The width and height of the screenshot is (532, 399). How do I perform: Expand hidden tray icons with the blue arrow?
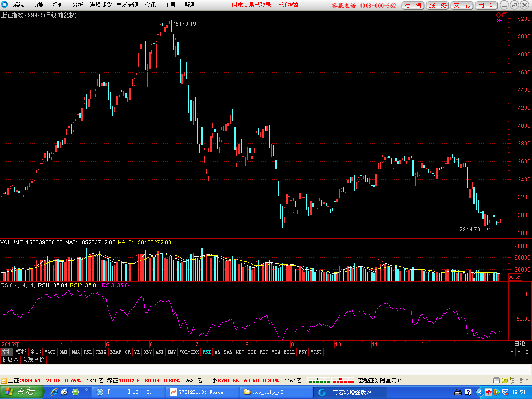coord(479,392)
